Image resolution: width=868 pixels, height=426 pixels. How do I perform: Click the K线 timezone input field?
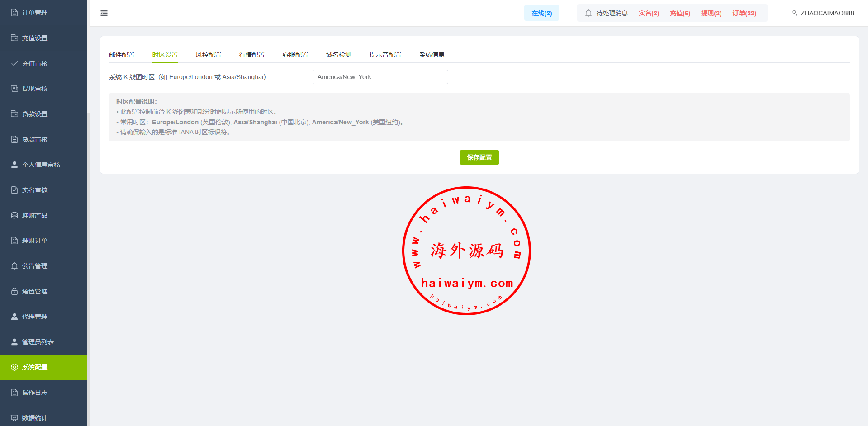tap(380, 77)
